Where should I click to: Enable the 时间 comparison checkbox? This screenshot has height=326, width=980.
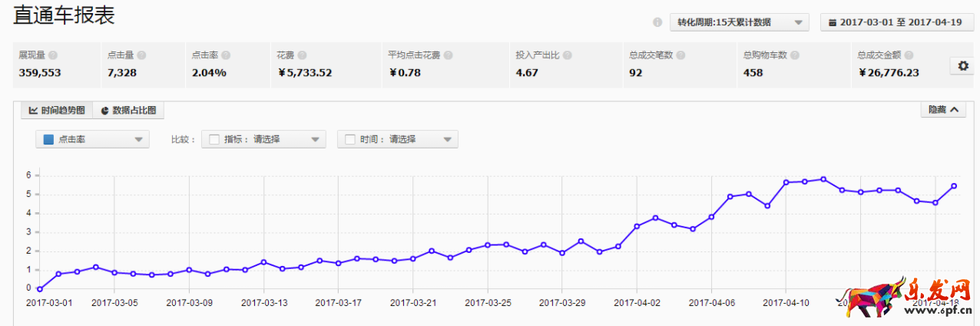[350, 139]
